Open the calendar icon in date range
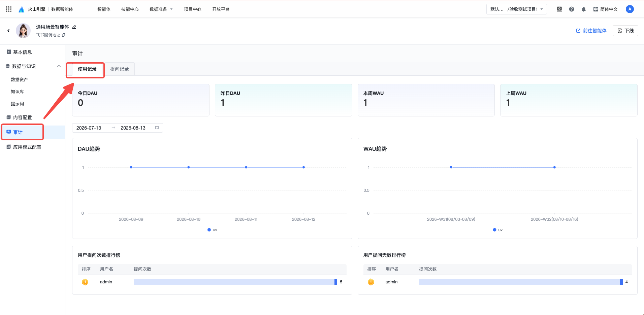Screen dimensions: 644x315 click(157, 128)
